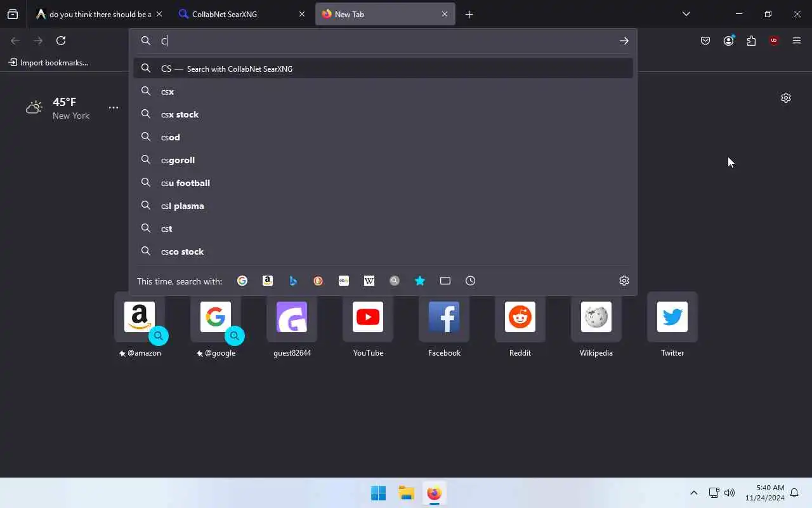Click the Go arrow in address bar
Viewport: 812px width, 508px height.
click(x=624, y=41)
